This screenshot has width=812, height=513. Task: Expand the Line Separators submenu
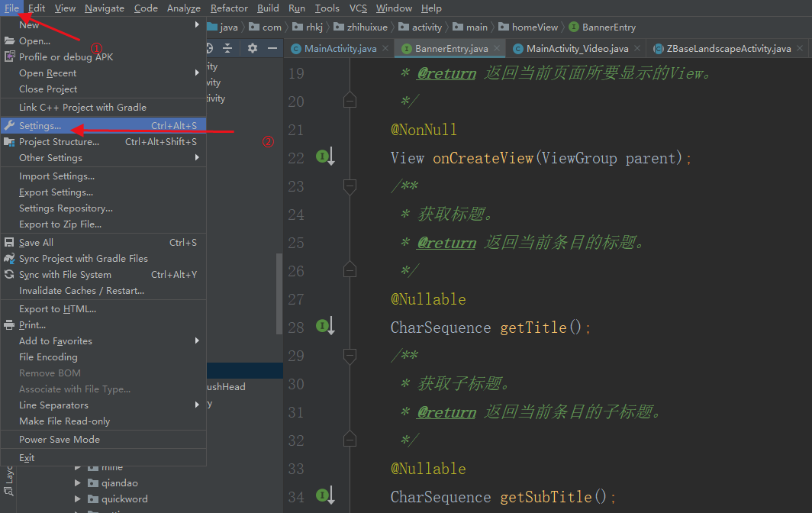(197, 405)
